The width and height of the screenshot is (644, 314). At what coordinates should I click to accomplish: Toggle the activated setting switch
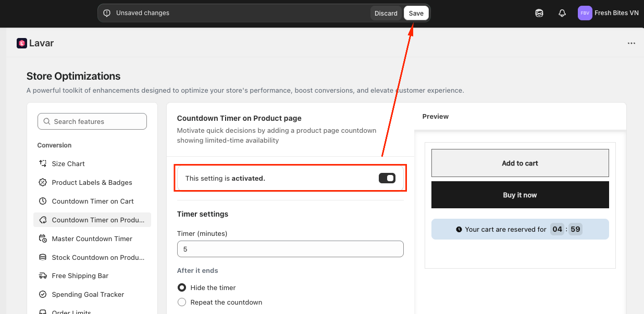click(387, 178)
